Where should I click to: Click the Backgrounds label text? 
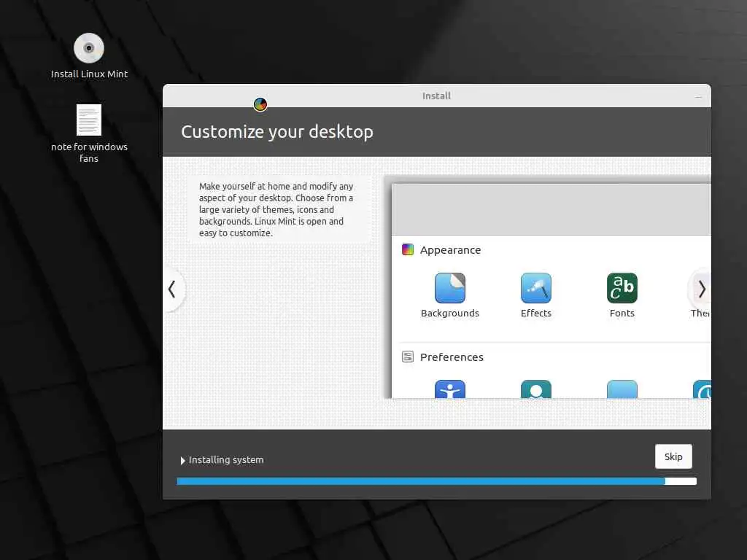point(449,313)
